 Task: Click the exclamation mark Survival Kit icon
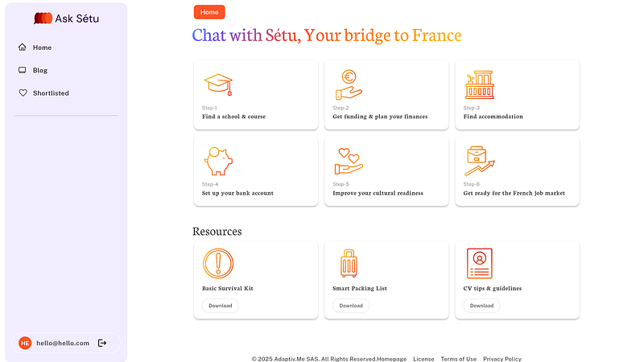(x=218, y=263)
